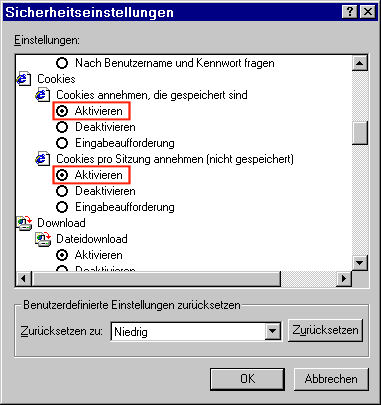The image size is (381, 405).
Task: Click the vertical scrollbar thumb
Action: pos(360,133)
